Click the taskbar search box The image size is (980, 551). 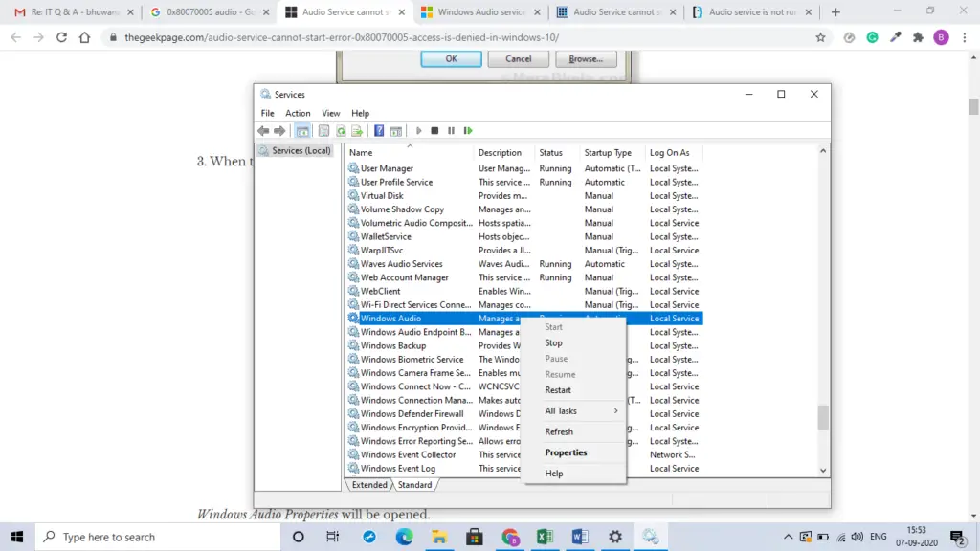pyautogui.click(x=158, y=537)
